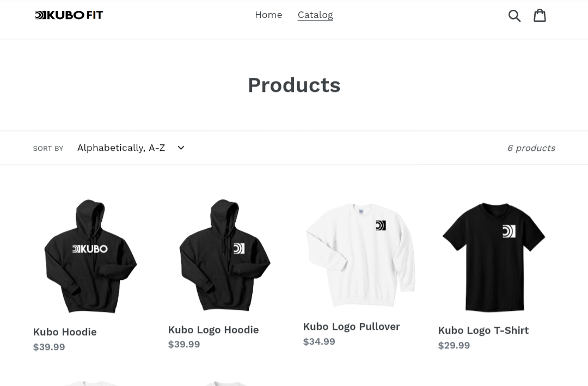
Task: Open the Kubo Logo Hoodie image
Action: click(x=225, y=255)
